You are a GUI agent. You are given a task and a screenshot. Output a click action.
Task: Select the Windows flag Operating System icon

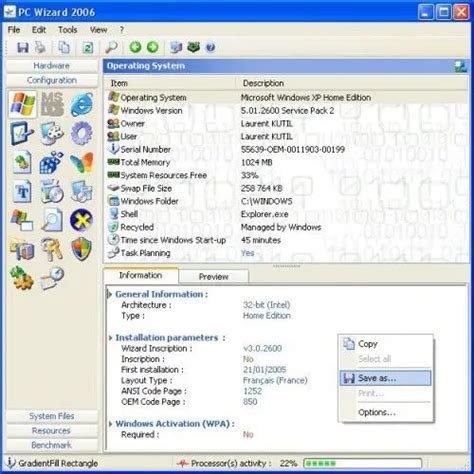coord(23,104)
